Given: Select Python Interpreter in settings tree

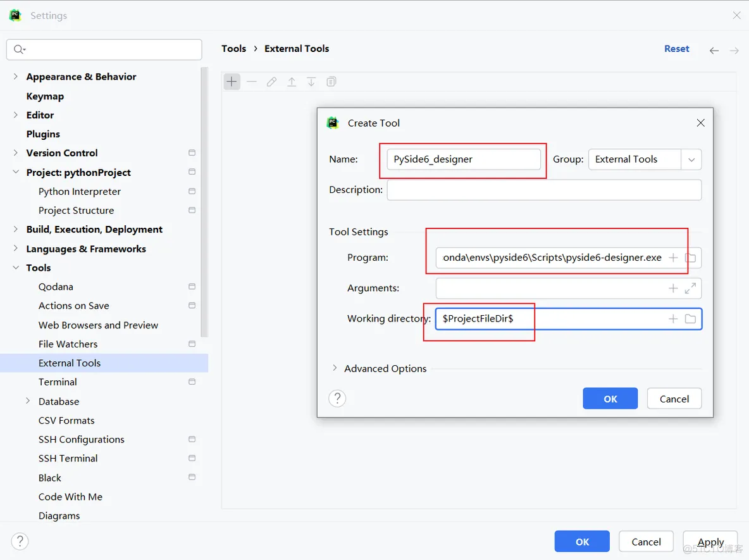Looking at the screenshot, I should tap(79, 191).
